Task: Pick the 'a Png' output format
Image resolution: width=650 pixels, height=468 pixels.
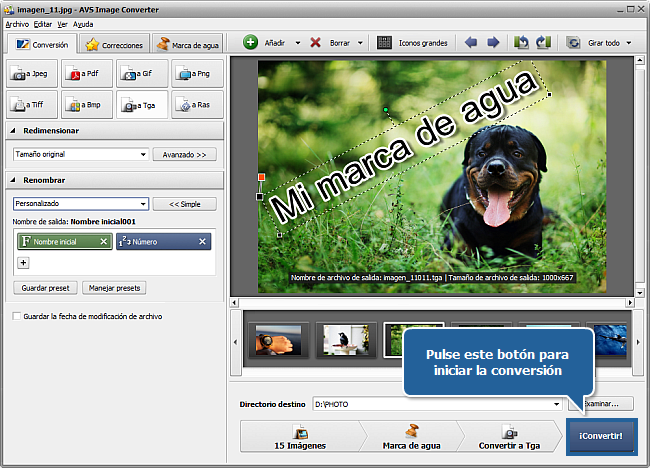Action: (x=197, y=73)
